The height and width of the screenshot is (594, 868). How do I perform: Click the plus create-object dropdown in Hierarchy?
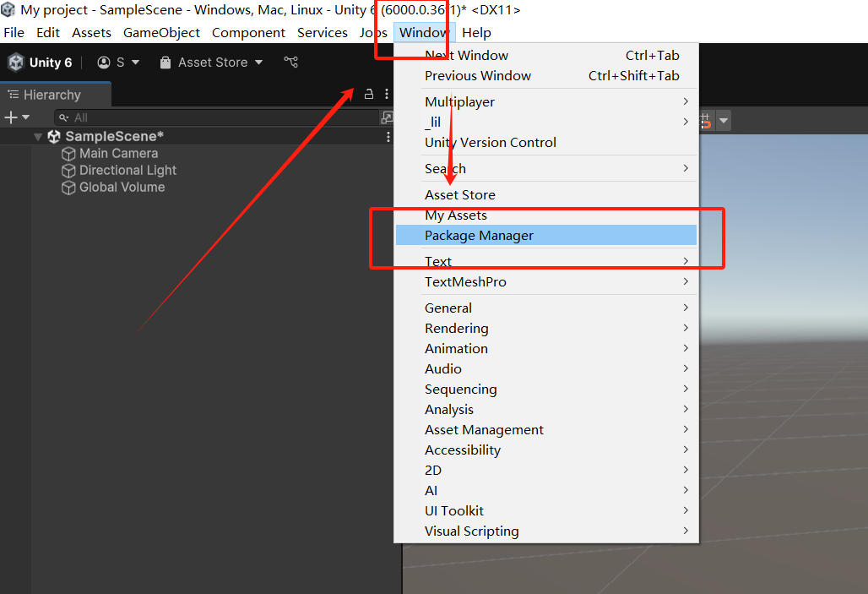(x=17, y=117)
